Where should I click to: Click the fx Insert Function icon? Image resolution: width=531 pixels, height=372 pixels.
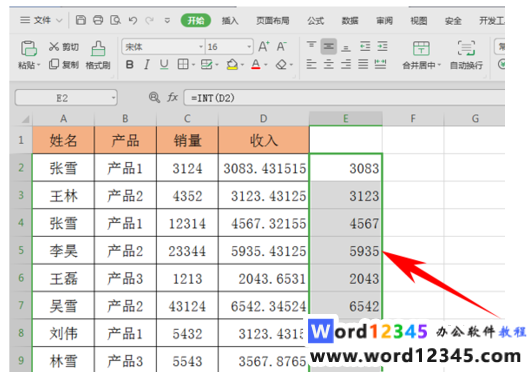[172, 98]
